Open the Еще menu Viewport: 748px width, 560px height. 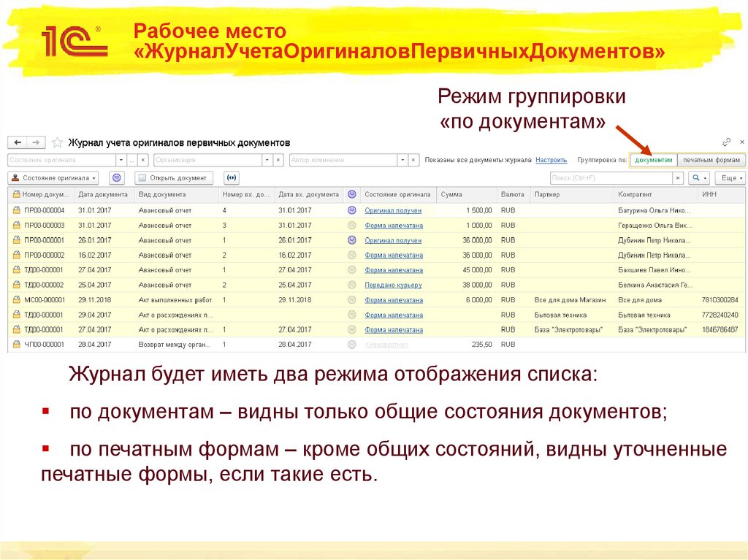[x=730, y=178]
